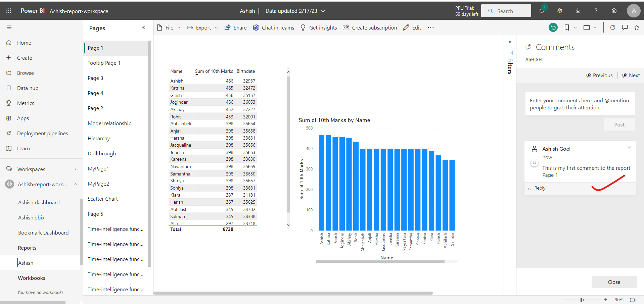Switch to the Scatter Chart page
The width and height of the screenshot is (644, 304).
point(103,199)
